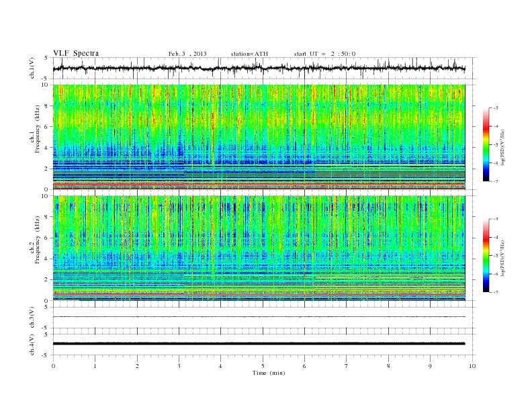Select the "Feb. 3 , 2013" date text
Screen dimensions: 532x411
point(187,54)
